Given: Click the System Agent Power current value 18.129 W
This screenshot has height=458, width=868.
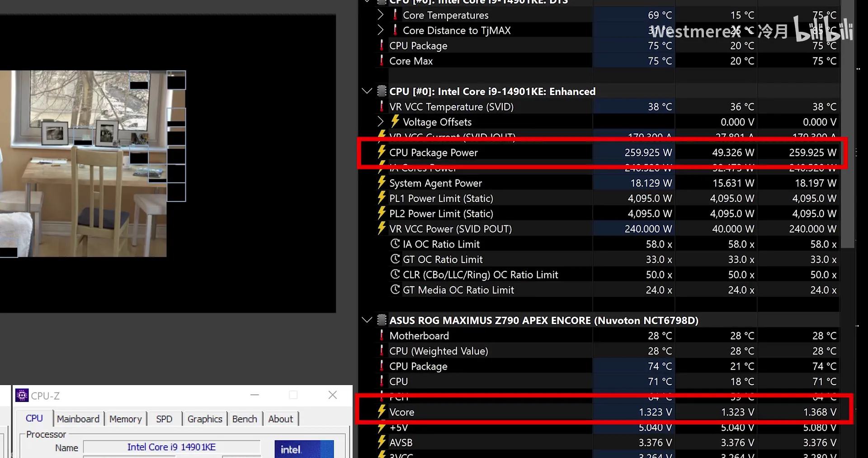Looking at the screenshot, I should 651,183.
